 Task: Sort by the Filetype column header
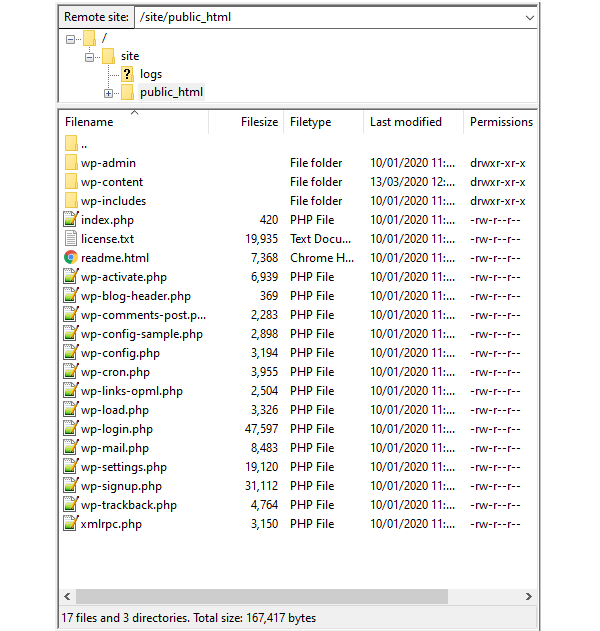click(x=324, y=122)
